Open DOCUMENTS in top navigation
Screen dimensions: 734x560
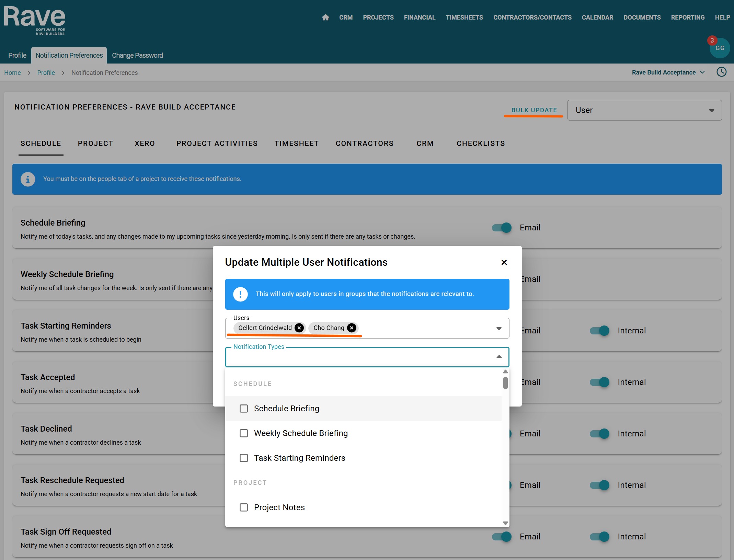coord(642,18)
